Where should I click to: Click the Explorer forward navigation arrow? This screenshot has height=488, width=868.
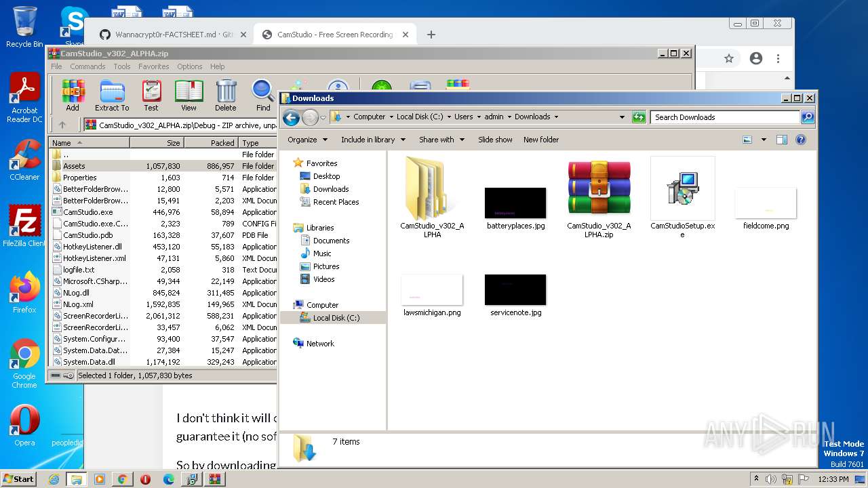[x=310, y=117]
